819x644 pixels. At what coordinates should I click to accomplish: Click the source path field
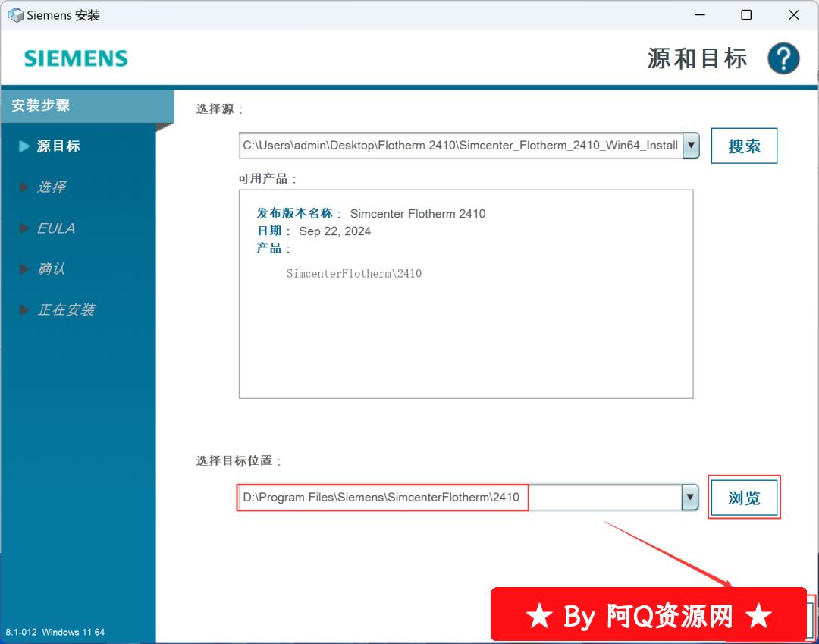click(461, 145)
